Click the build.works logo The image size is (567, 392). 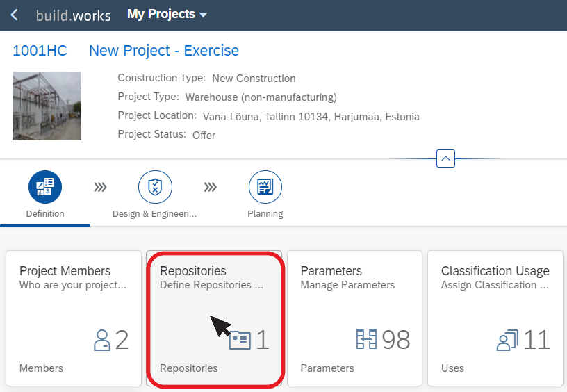point(74,15)
